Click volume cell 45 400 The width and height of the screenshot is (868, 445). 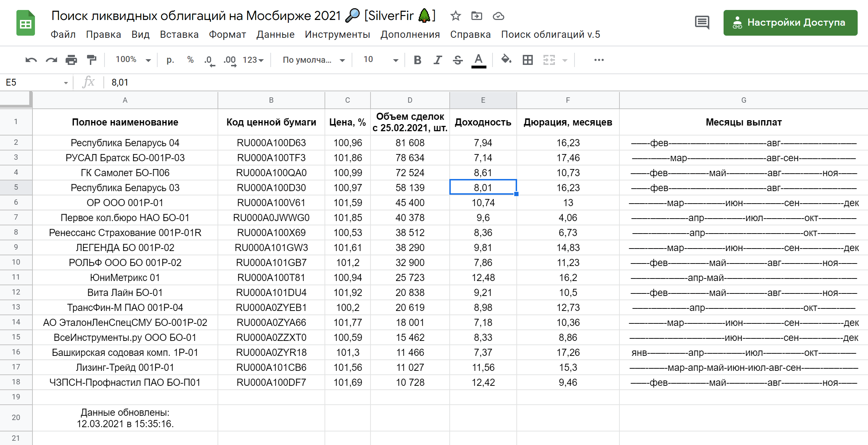[x=410, y=203]
